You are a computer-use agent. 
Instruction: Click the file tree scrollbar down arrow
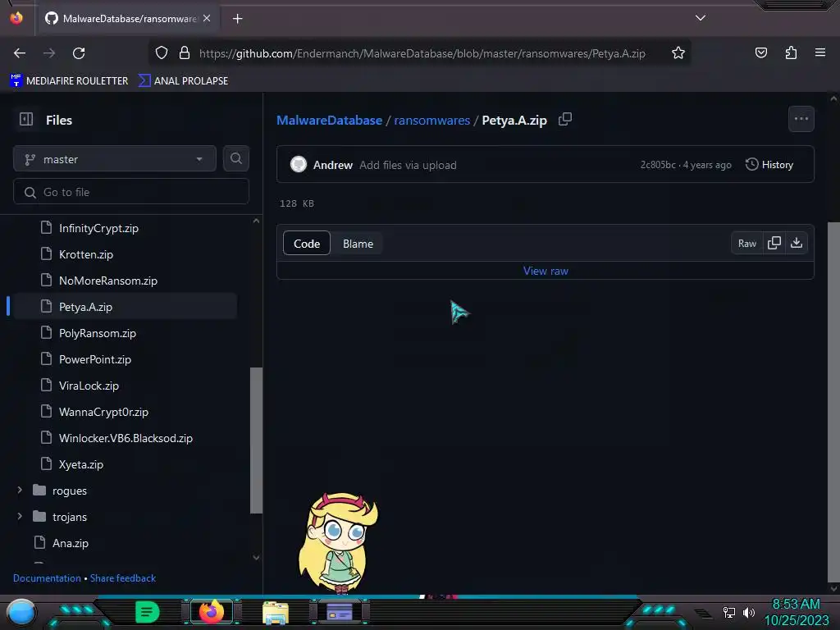pyautogui.click(x=256, y=558)
